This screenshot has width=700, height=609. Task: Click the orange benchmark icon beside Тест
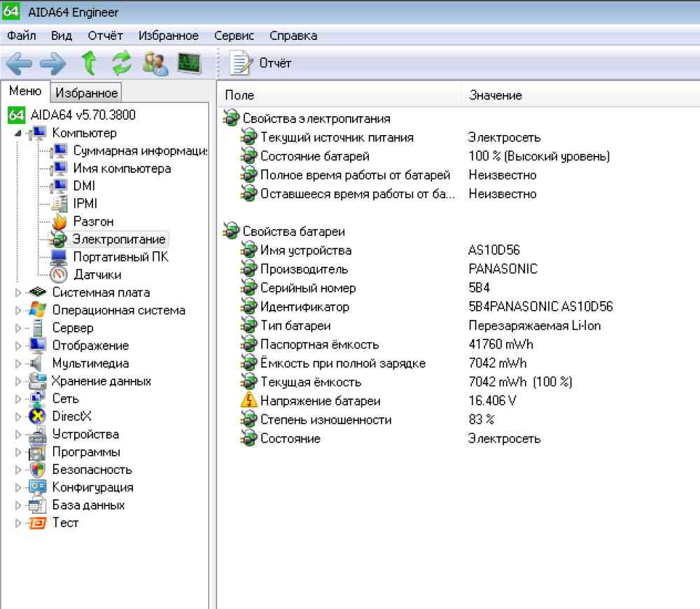(38, 522)
